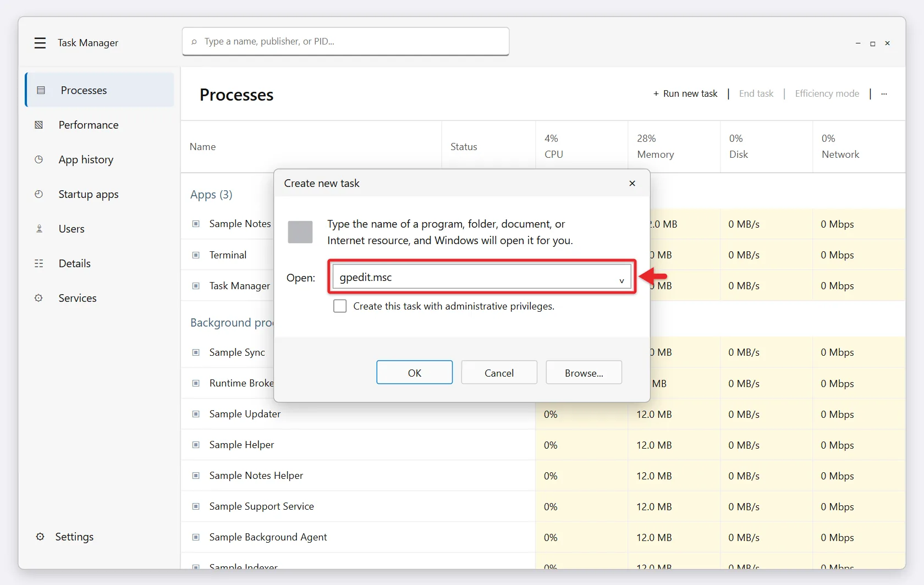Click the Status column header
Viewport: 924px width, 585px height.
[488, 146]
